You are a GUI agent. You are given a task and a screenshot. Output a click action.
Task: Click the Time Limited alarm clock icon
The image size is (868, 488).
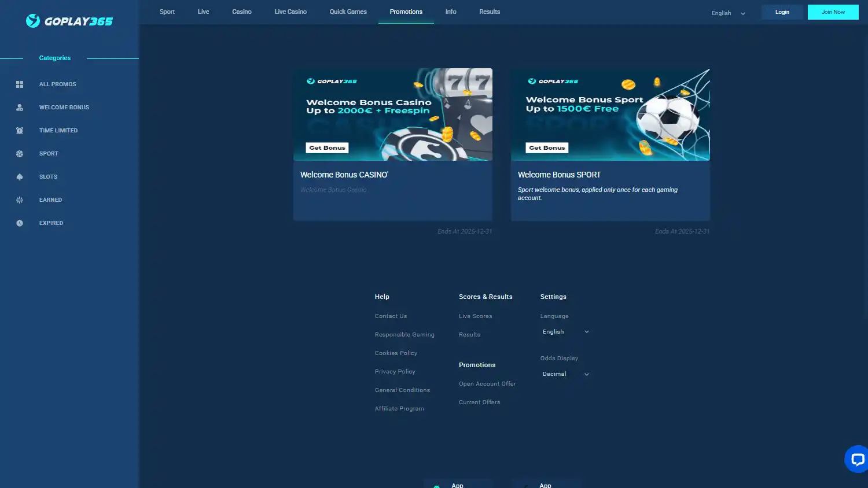click(x=20, y=131)
